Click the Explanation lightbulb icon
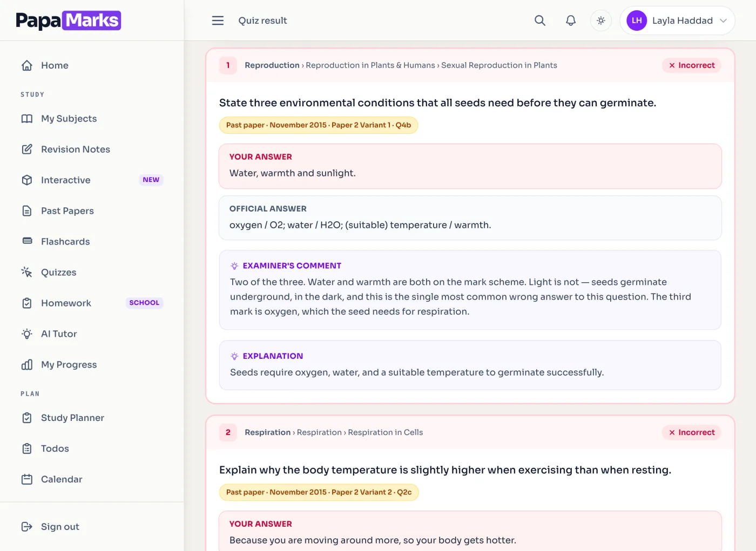This screenshot has height=551, width=756. pos(234,356)
